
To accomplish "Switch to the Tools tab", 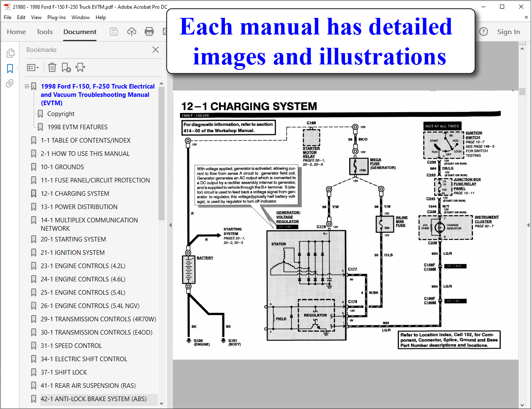I will [44, 32].
